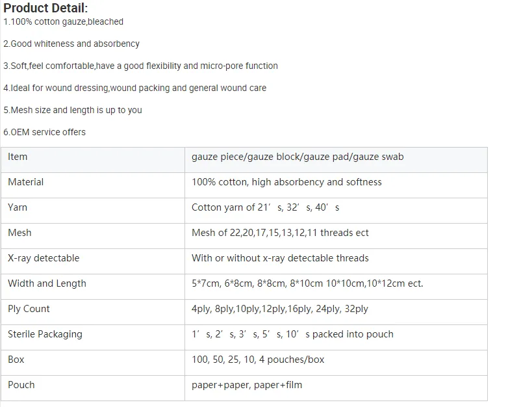Click the Mesh size and length line

coord(73,110)
